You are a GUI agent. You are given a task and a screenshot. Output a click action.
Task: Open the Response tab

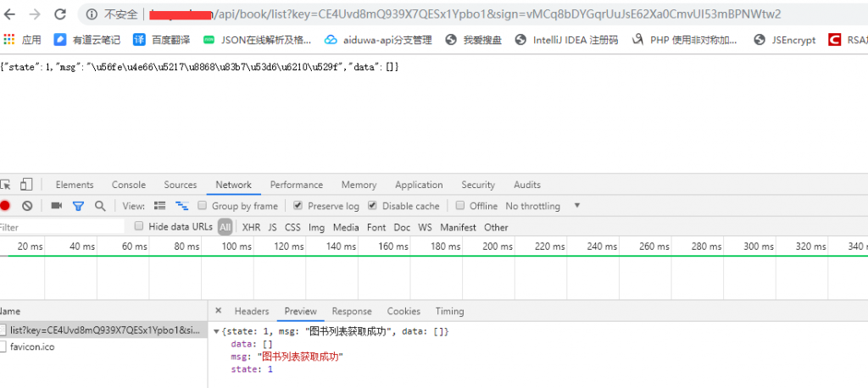tap(352, 311)
